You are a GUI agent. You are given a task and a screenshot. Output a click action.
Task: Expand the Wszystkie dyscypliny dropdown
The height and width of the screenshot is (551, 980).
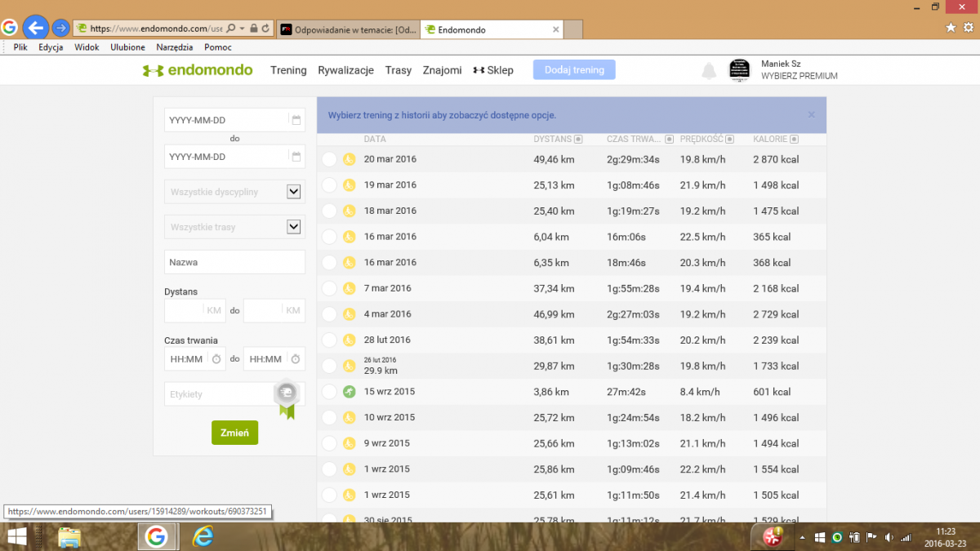click(294, 192)
